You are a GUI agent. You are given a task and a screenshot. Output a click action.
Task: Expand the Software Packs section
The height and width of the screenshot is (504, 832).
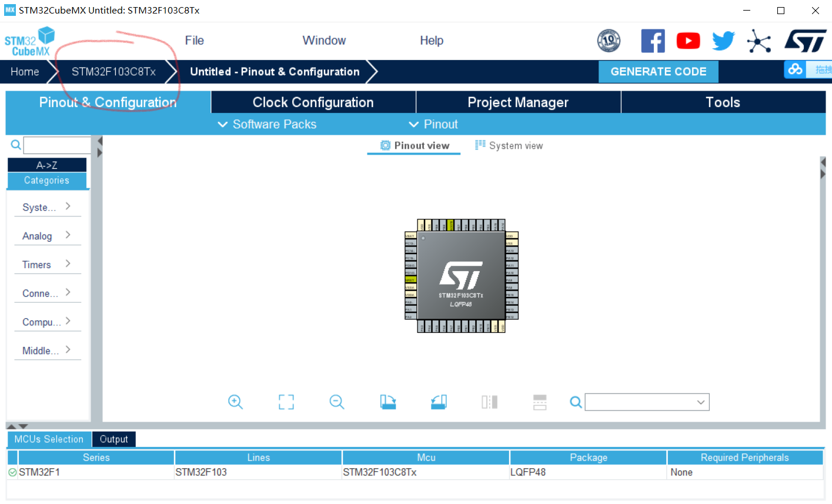[x=266, y=124]
